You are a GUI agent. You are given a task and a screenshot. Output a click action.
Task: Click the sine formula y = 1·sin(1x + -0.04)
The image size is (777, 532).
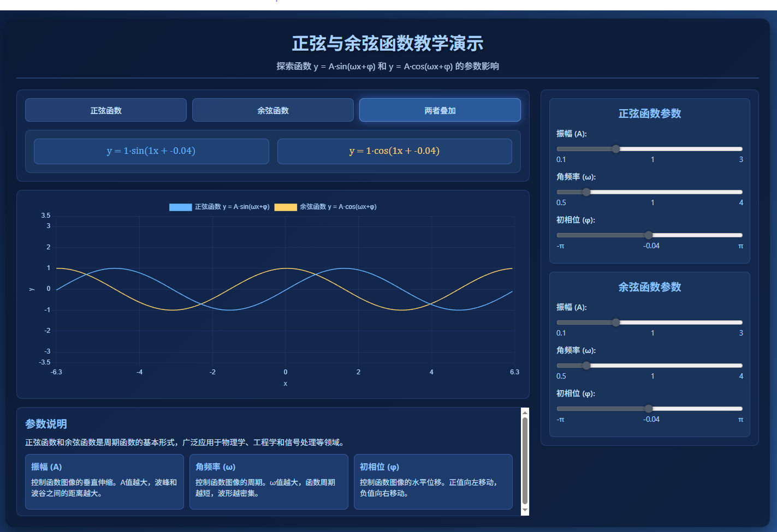coord(151,151)
